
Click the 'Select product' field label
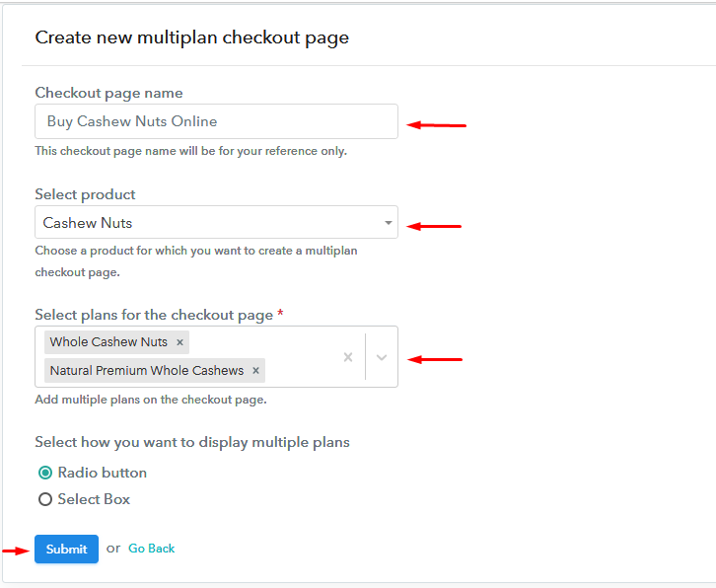click(x=85, y=194)
